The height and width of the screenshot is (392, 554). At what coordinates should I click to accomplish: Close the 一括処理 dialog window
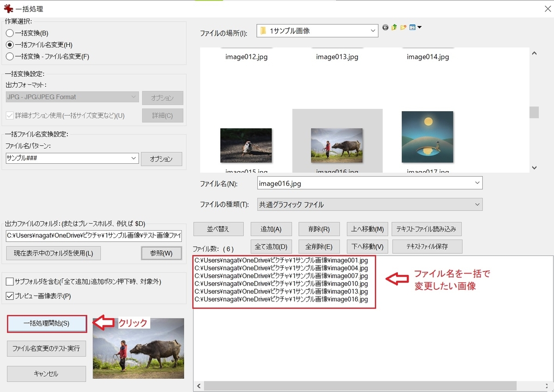(x=548, y=8)
